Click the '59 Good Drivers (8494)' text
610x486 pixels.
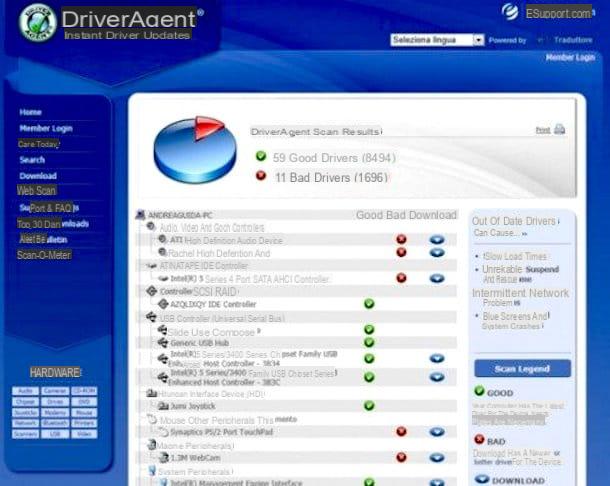(334, 158)
